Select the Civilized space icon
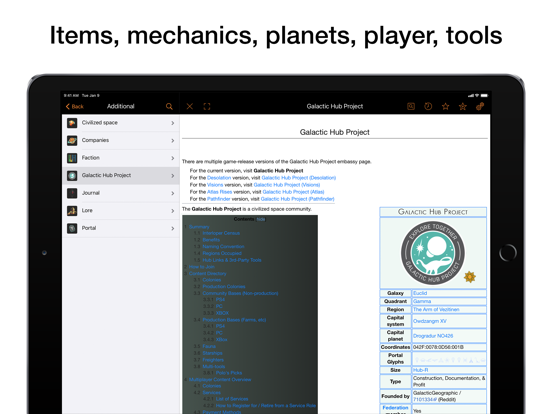This screenshot has width=552, height=414. tap(72, 123)
